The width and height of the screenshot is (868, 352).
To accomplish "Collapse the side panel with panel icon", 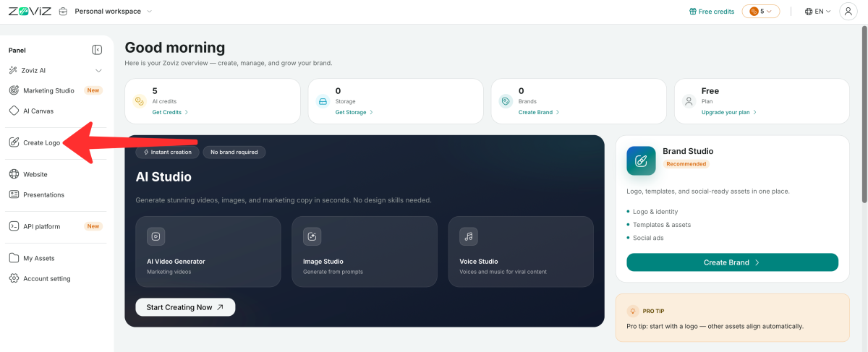I will [x=97, y=50].
